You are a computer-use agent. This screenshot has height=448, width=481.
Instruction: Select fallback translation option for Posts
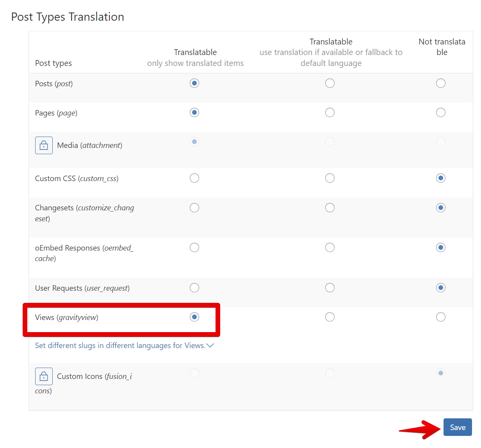(330, 83)
